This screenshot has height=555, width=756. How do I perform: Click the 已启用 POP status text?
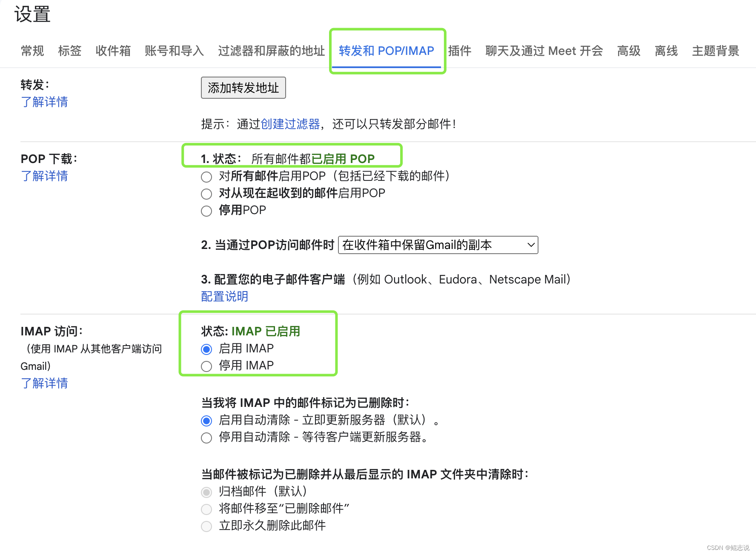tap(343, 159)
